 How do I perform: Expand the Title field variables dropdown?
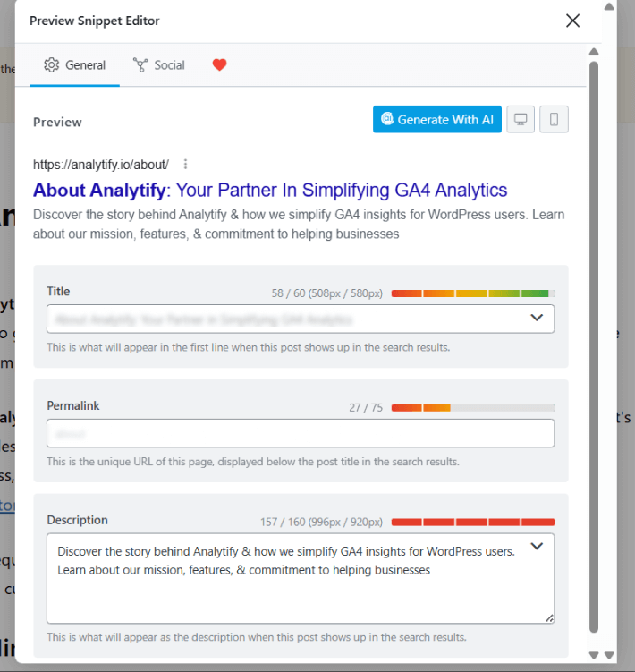(537, 318)
